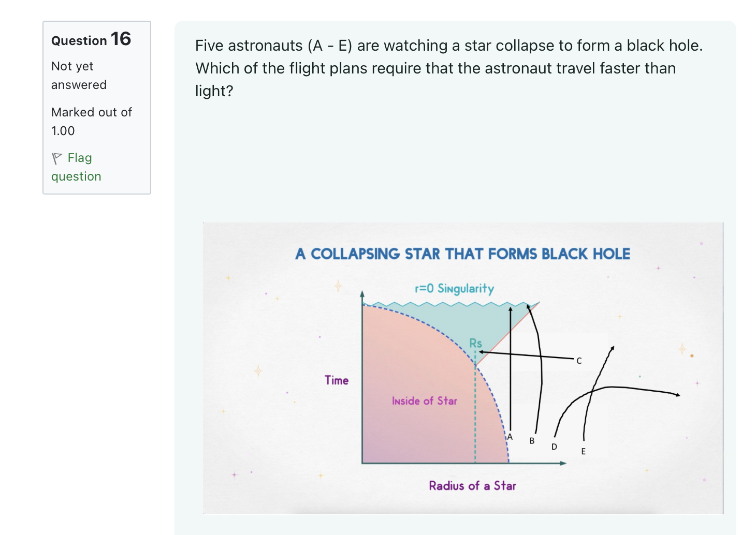The width and height of the screenshot is (756, 535).
Task: Click the diagram title about collapsing star
Action: pos(462,254)
